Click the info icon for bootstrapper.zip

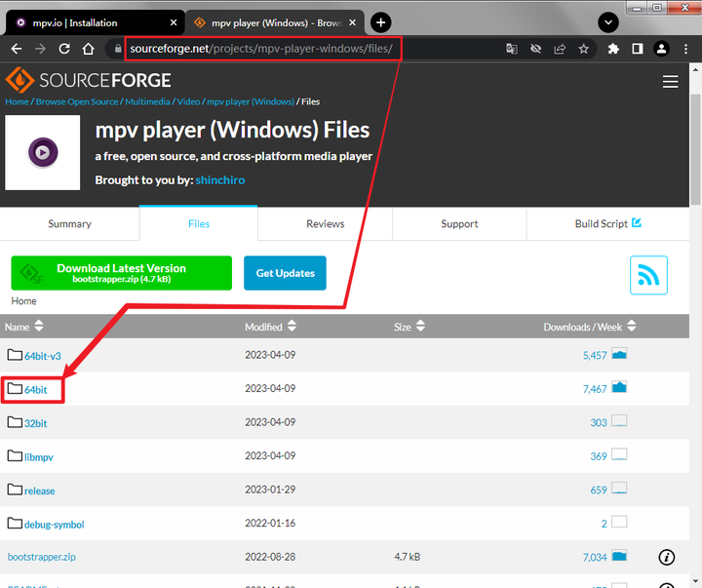click(666, 557)
